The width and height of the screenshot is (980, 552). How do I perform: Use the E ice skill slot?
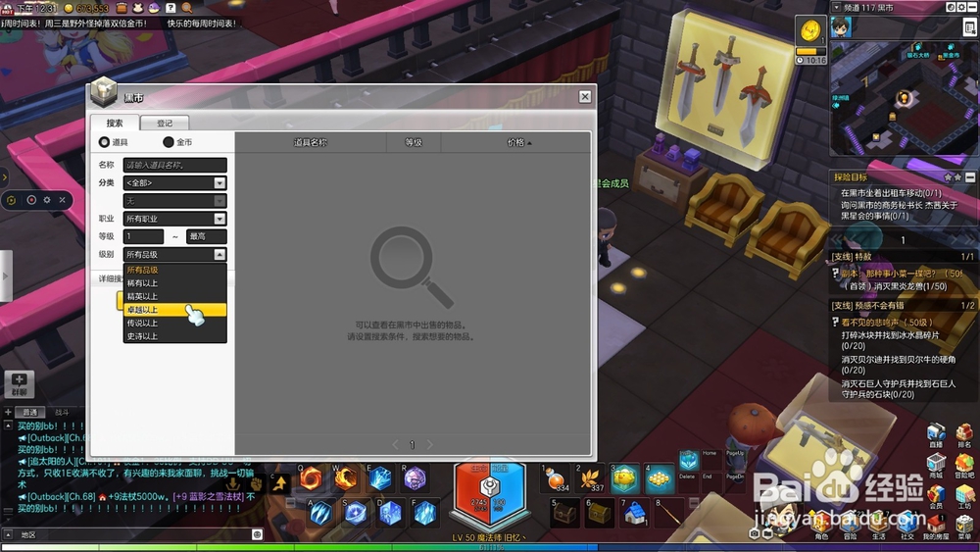[x=379, y=478]
